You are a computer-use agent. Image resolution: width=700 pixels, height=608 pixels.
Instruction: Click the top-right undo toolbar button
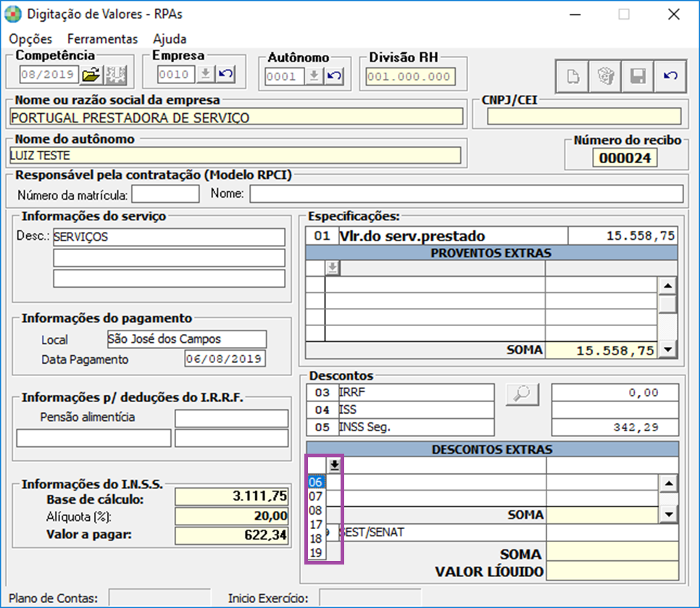[670, 76]
